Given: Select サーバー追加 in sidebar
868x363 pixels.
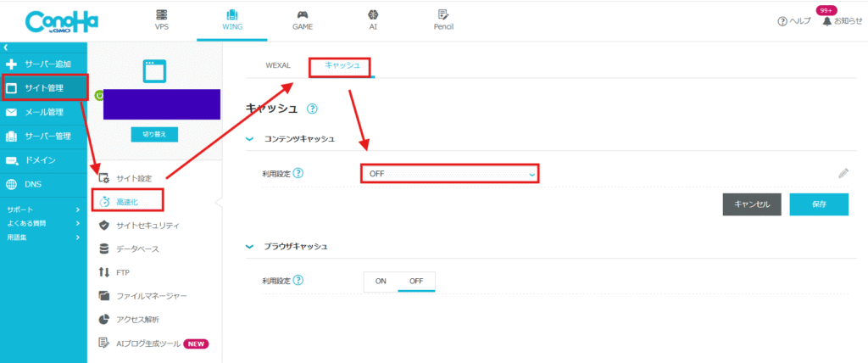Looking at the screenshot, I should (x=44, y=64).
